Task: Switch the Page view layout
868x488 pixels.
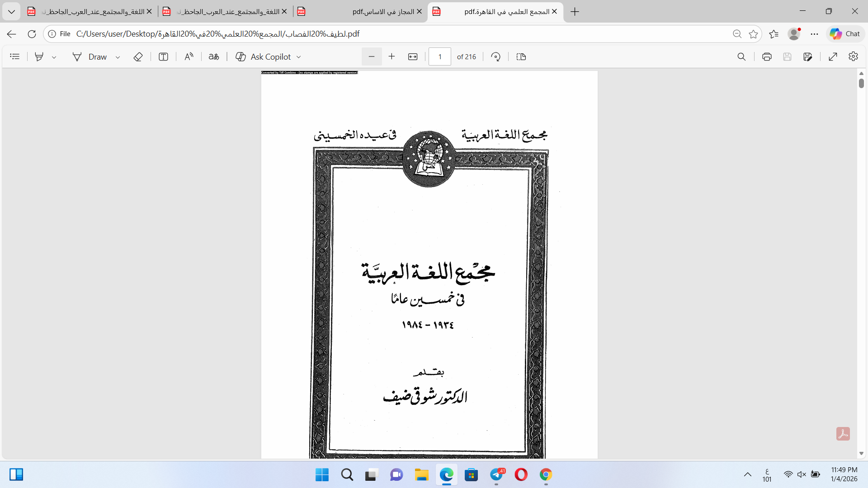Action: point(521,56)
